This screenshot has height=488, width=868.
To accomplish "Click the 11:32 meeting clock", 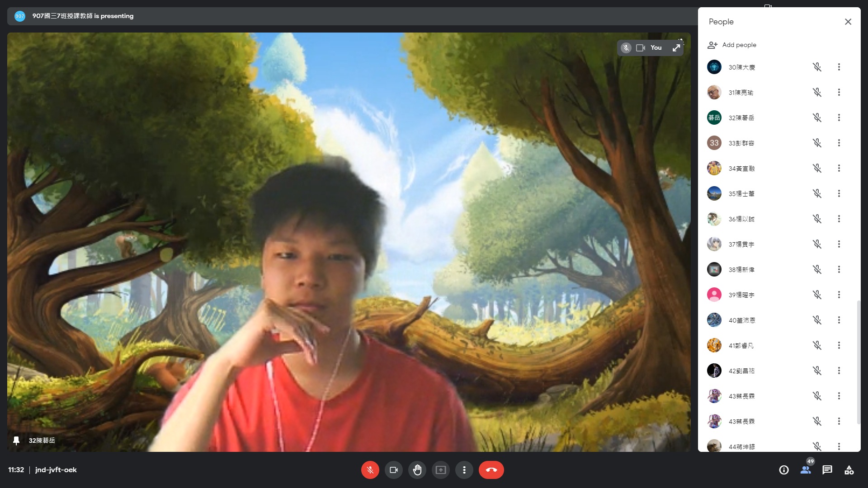I will [x=16, y=470].
